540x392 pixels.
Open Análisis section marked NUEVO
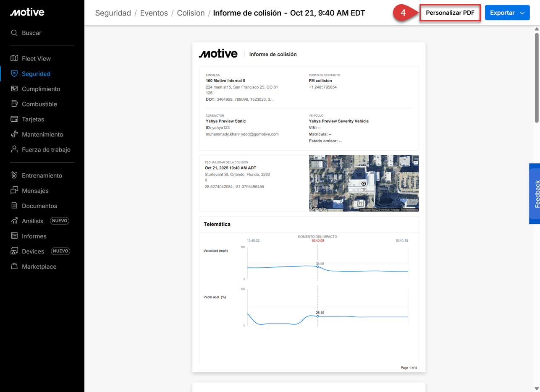coord(33,221)
